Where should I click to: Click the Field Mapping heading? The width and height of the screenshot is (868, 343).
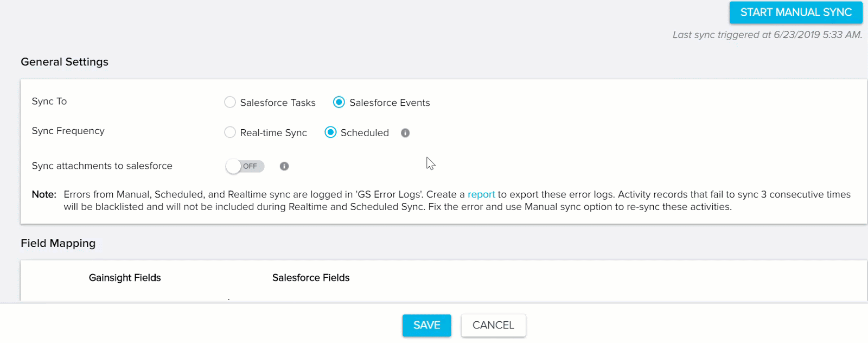(58, 243)
